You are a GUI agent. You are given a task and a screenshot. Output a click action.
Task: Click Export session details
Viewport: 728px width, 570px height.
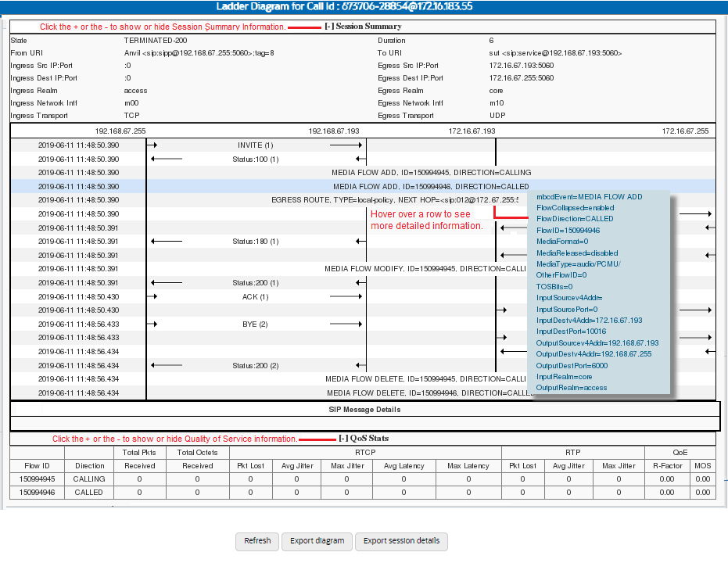click(401, 541)
